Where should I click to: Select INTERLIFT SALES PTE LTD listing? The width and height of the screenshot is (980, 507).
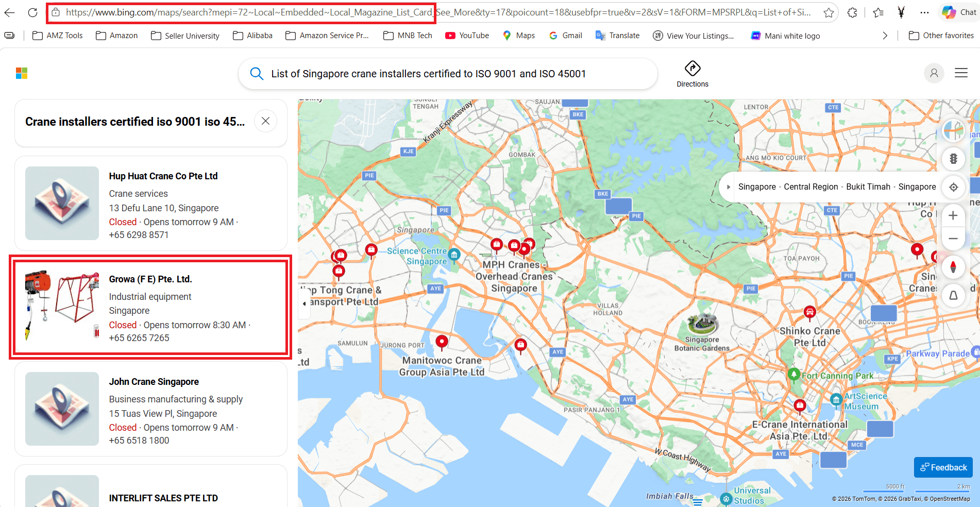(x=151, y=486)
